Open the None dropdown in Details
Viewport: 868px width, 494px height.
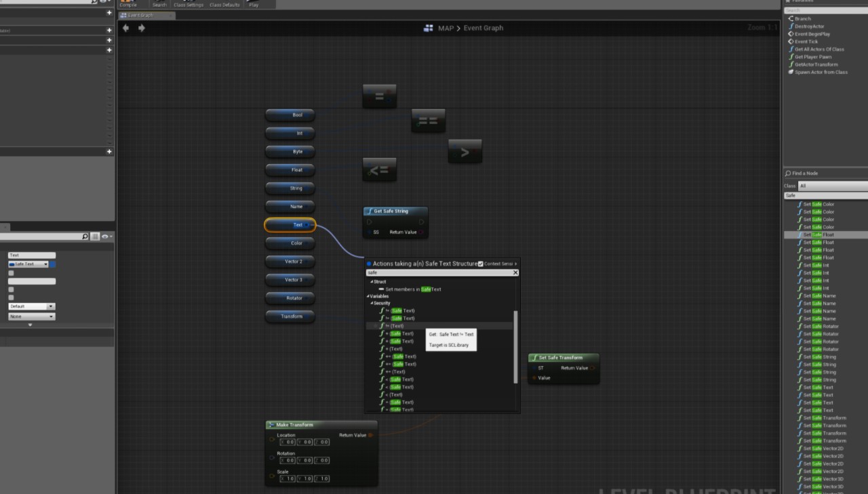(x=31, y=316)
